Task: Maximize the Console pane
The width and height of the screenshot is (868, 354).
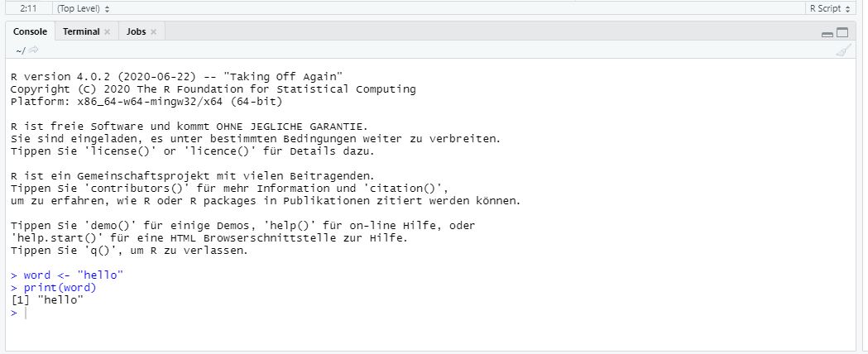Action: 842,33
